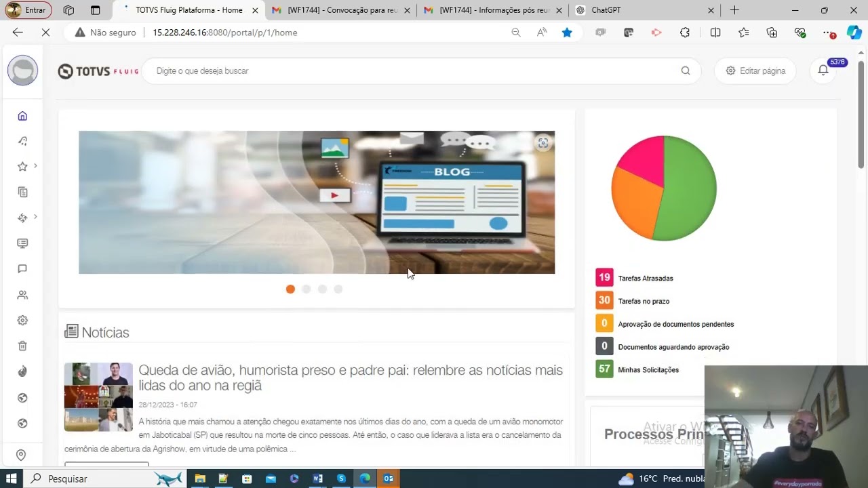Click the Read aloud icon in address bar
Image resolution: width=868 pixels, height=488 pixels.
click(542, 33)
